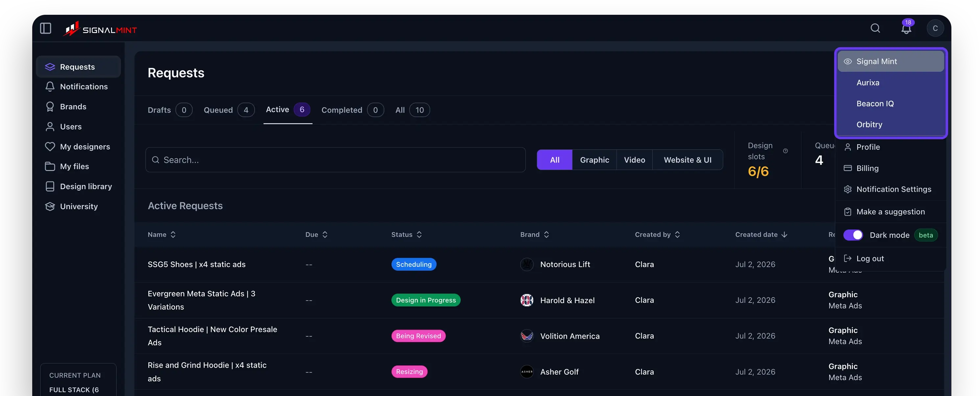Open Notification Settings from the menu
This screenshot has height=396, width=980.
[x=891, y=189]
